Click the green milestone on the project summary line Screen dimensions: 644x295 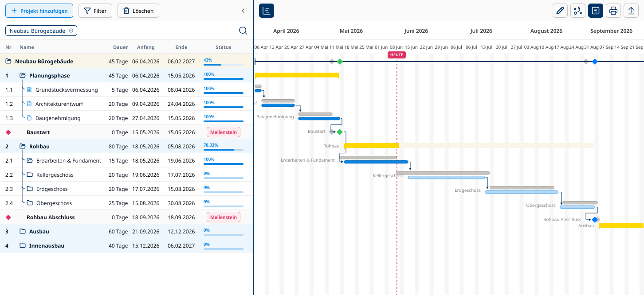340,62
